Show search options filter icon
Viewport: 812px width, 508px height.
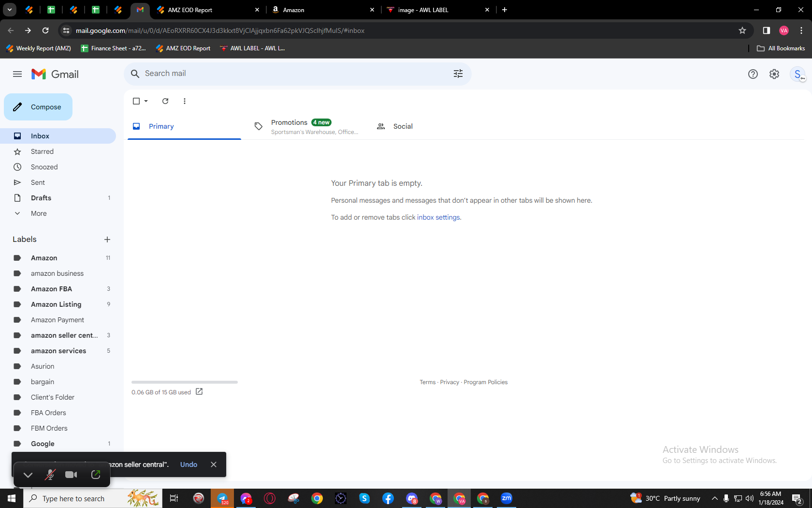458,74
